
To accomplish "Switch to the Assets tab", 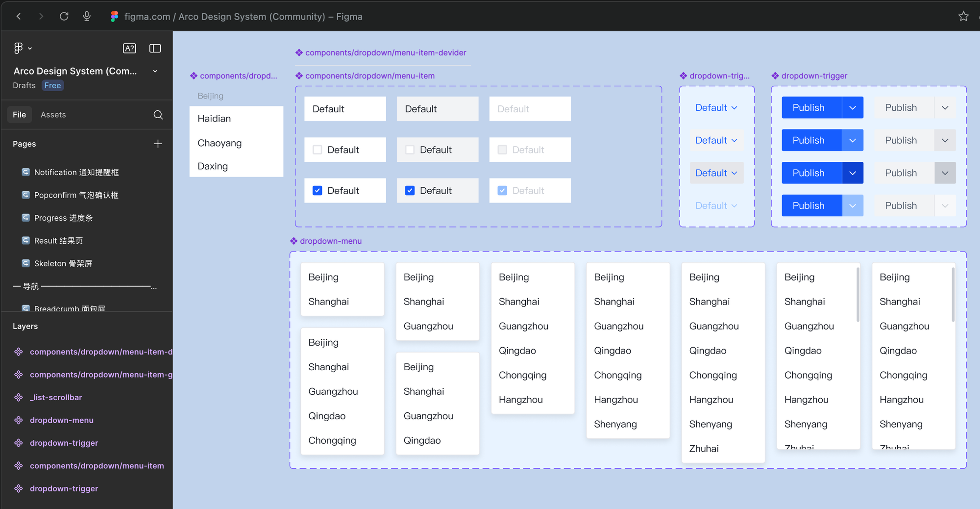I will (53, 115).
